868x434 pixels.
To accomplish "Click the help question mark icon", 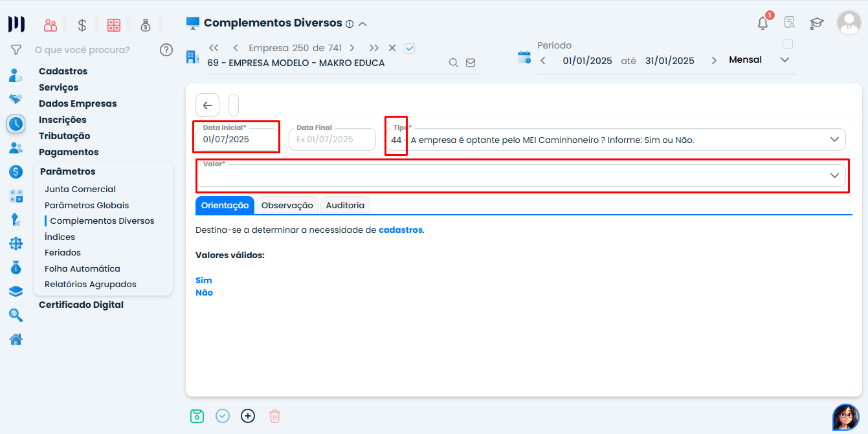I will (x=166, y=50).
